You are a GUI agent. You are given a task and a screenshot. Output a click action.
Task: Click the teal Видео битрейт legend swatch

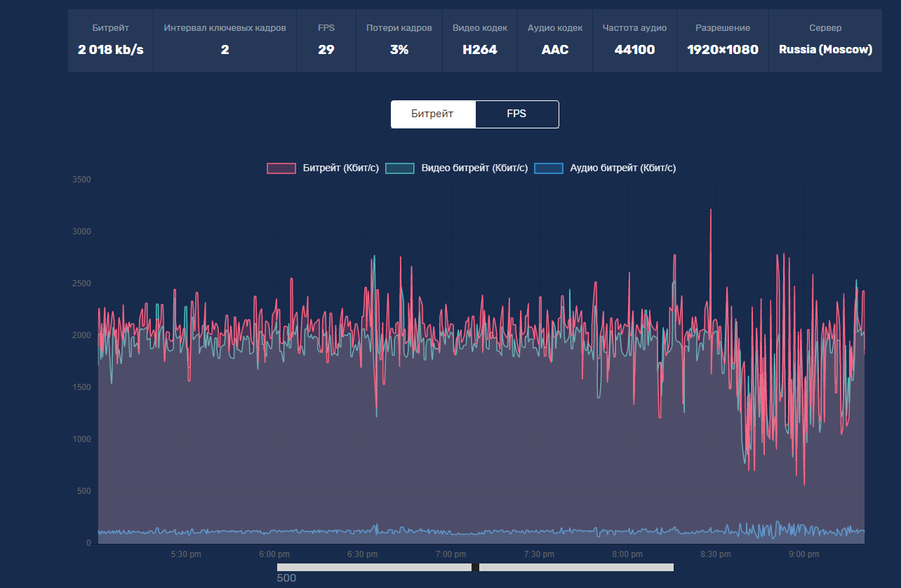(400, 168)
